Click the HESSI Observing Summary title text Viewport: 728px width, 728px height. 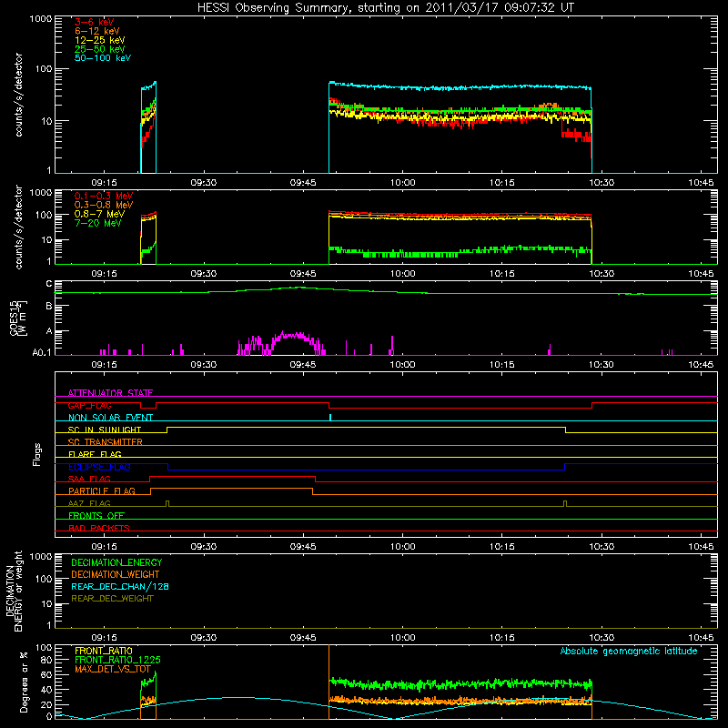click(x=385, y=8)
